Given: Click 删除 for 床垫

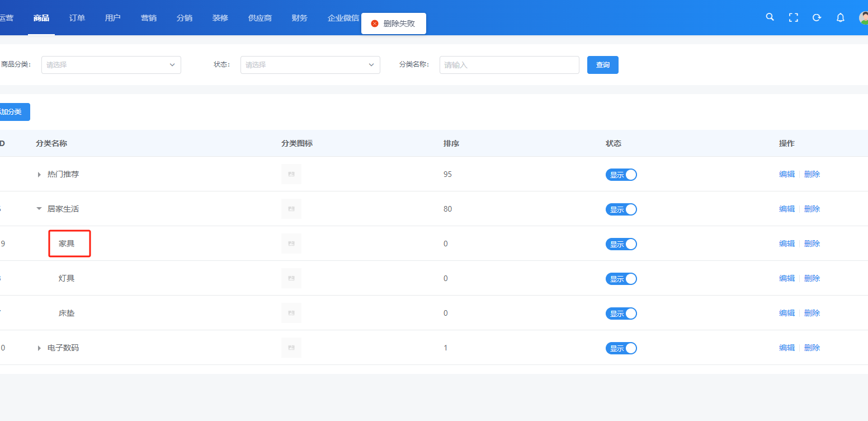Looking at the screenshot, I should coord(812,313).
